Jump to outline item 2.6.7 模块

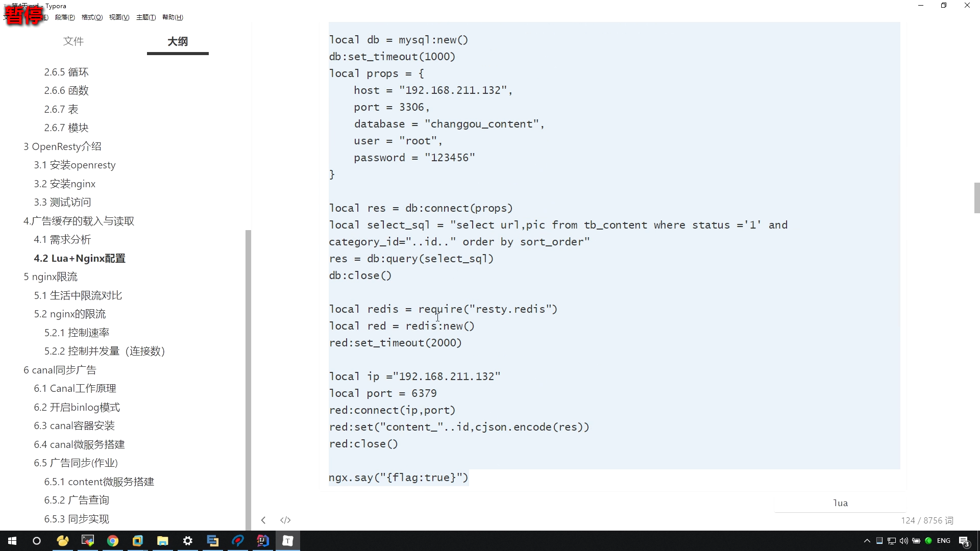(66, 128)
